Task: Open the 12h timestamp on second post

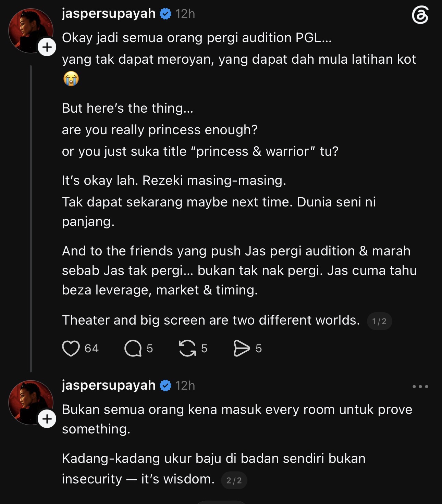Action: pyautogui.click(x=185, y=386)
